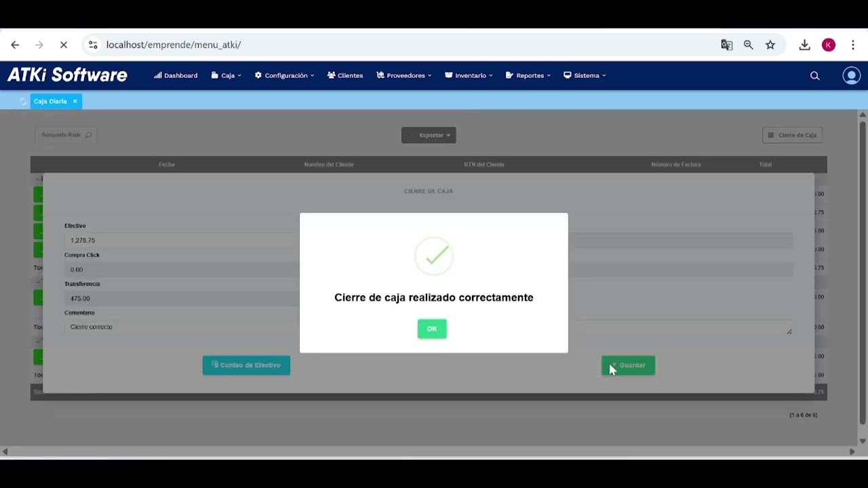Expand the Inventario menu

click(x=469, y=75)
